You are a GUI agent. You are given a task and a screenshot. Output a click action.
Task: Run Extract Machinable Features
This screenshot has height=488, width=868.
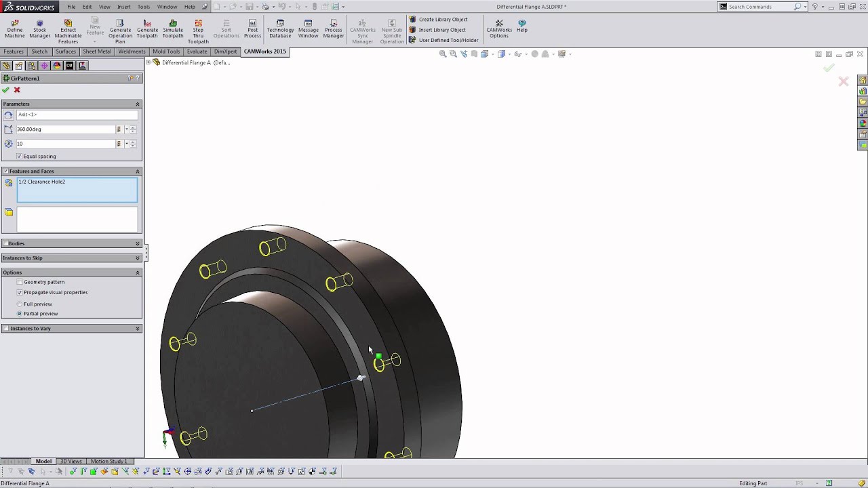tap(68, 31)
